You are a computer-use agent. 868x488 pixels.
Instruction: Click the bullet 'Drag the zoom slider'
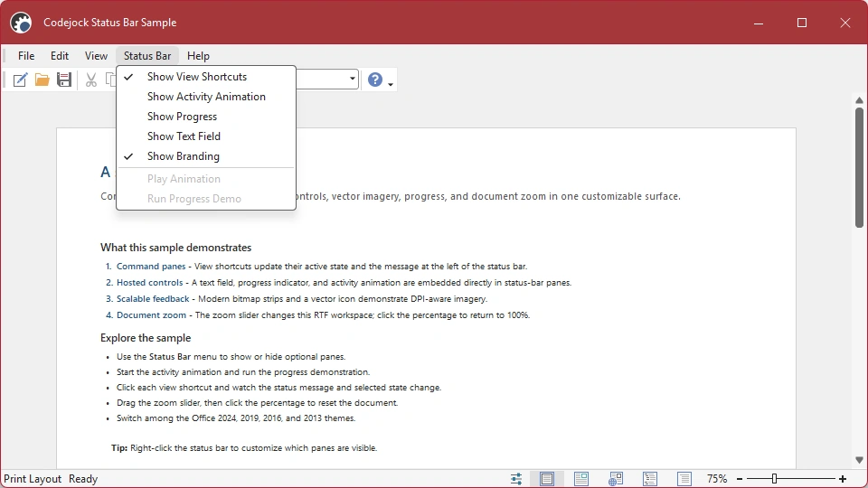pos(258,403)
